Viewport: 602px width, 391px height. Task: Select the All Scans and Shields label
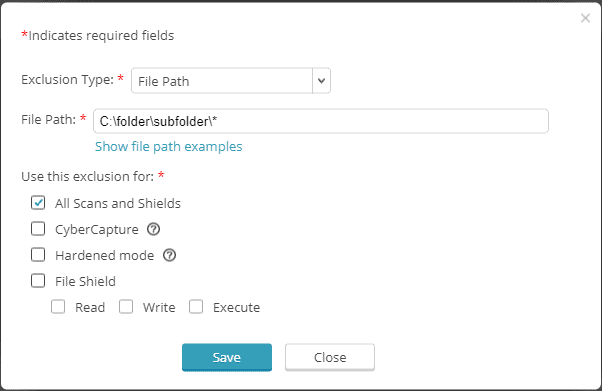[x=118, y=204]
